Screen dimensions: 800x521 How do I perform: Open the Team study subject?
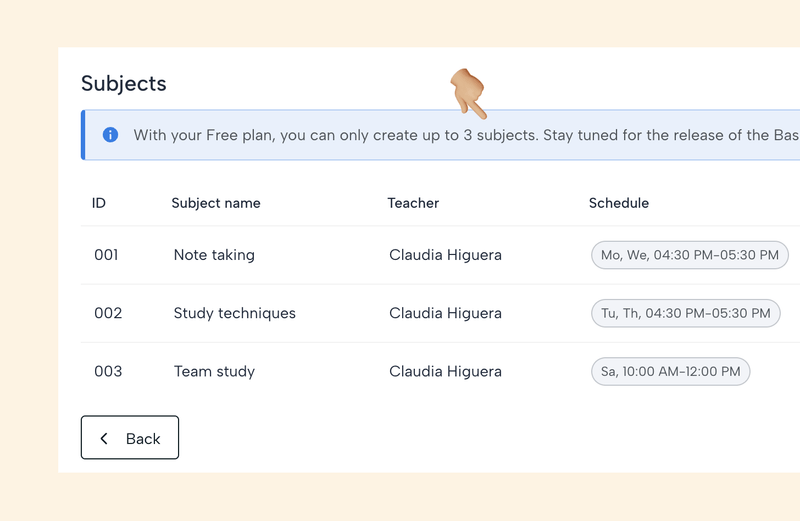point(214,371)
